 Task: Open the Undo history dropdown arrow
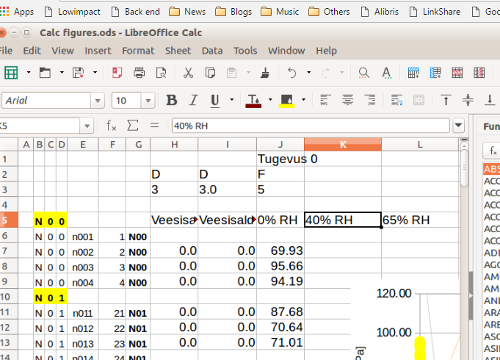coord(309,72)
